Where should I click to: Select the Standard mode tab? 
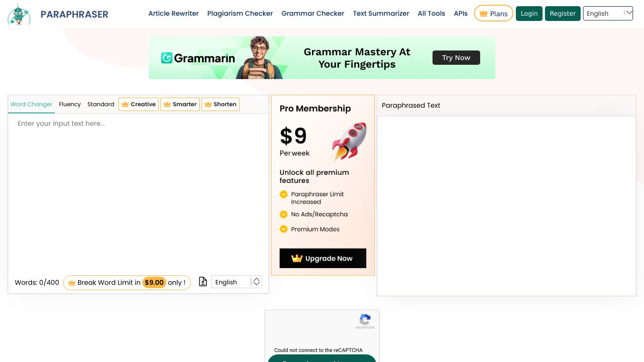pos(101,104)
